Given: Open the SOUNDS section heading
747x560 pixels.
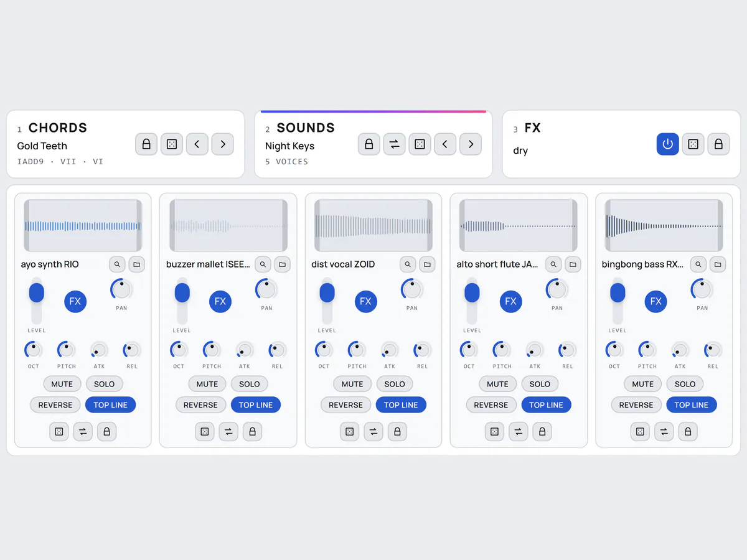Looking at the screenshot, I should tap(306, 128).
